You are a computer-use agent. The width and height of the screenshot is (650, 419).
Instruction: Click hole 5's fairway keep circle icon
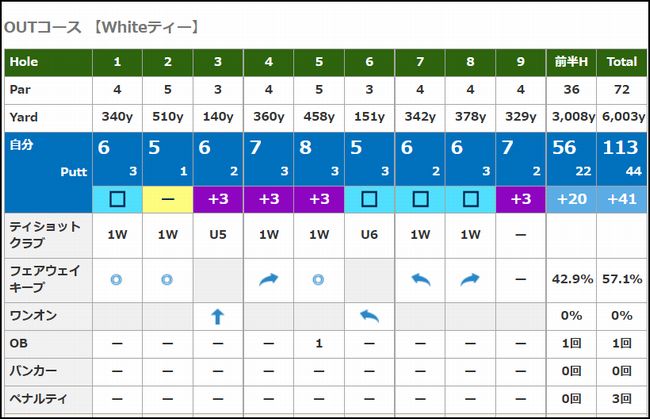pyautogui.click(x=319, y=280)
